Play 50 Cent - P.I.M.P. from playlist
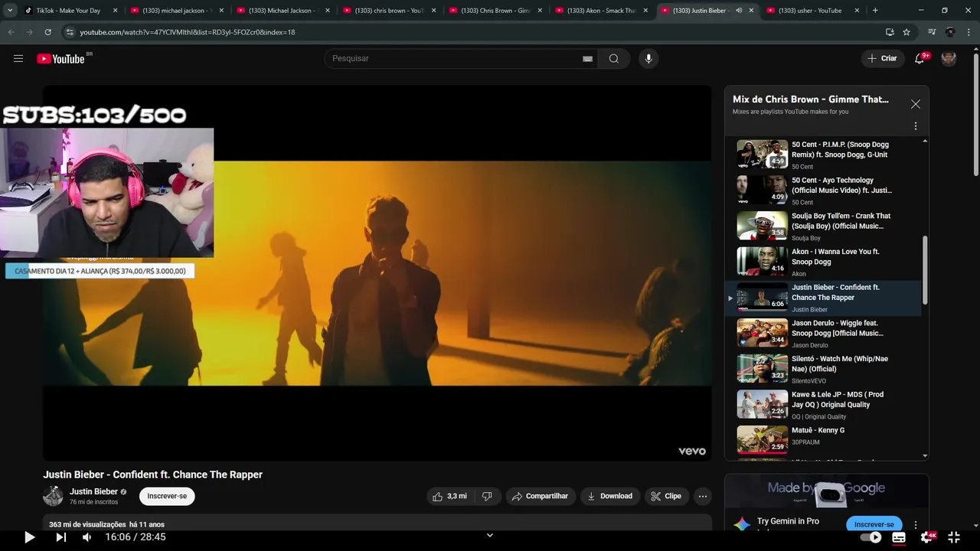 (x=824, y=155)
